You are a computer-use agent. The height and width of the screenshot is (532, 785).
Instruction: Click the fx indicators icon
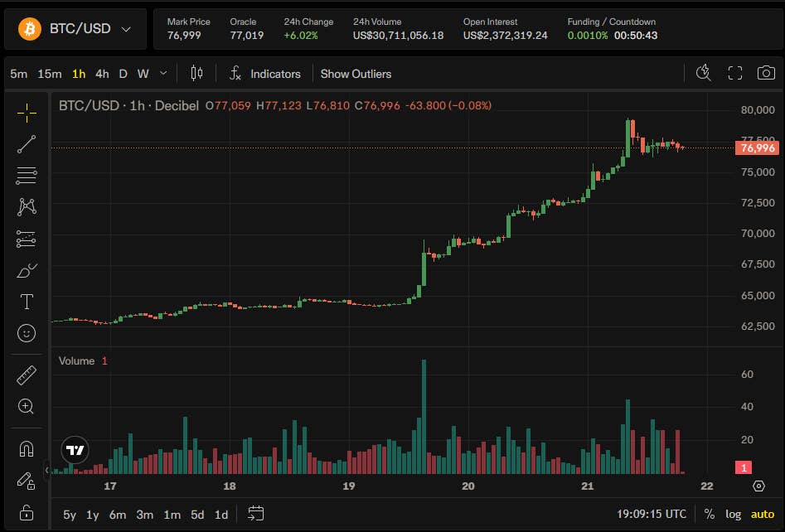[x=235, y=74]
